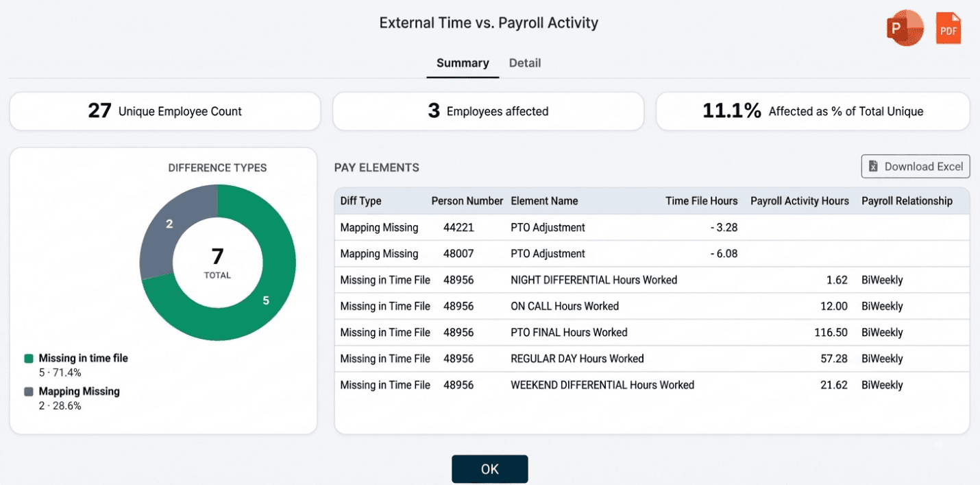
Task: Click Missing in time file legend label
Action: pyautogui.click(x=83, y=358)
